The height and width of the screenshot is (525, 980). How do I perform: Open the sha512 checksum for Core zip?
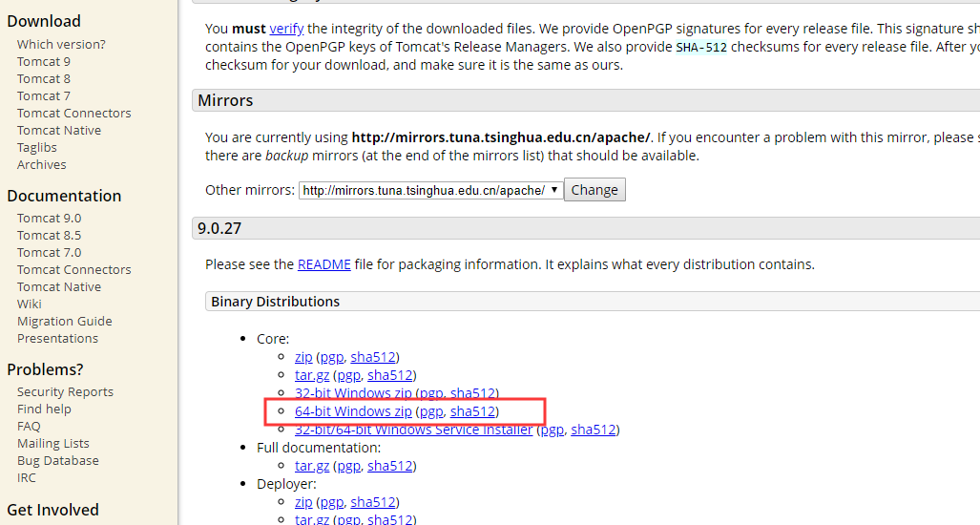click(x=373, y=357)
